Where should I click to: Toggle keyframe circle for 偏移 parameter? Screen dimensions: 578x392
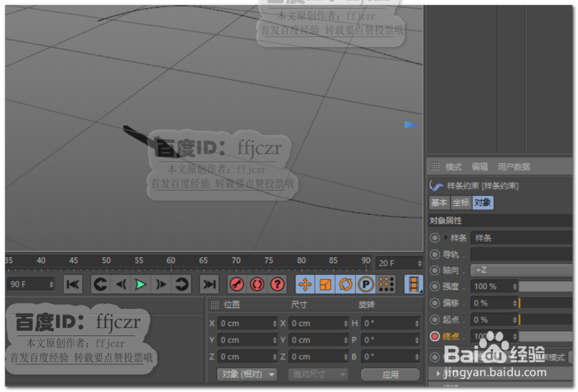(435, 303)
